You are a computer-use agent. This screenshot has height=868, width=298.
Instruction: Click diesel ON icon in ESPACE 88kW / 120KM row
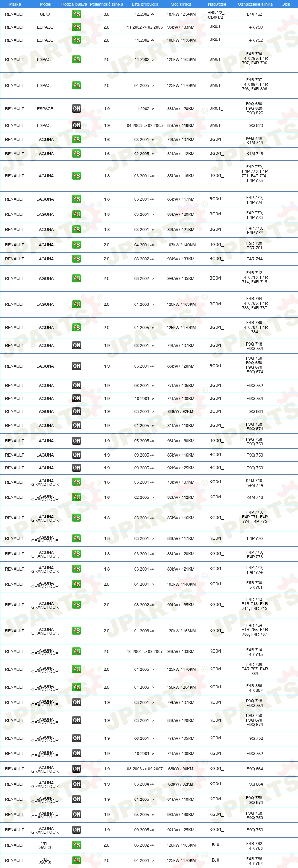click(x=77, y=109)
